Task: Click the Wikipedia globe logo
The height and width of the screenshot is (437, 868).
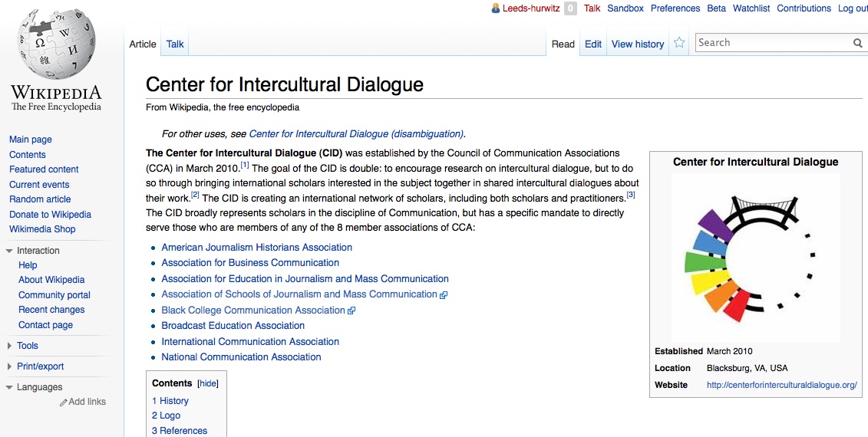Action: click(x=55, y=46)
